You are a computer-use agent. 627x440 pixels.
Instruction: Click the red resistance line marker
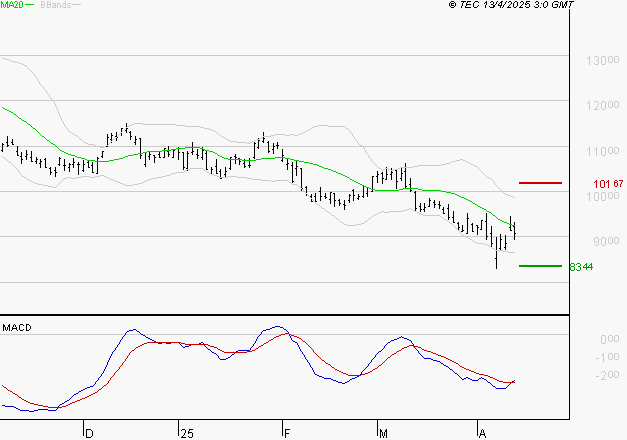tap(541, 183)
